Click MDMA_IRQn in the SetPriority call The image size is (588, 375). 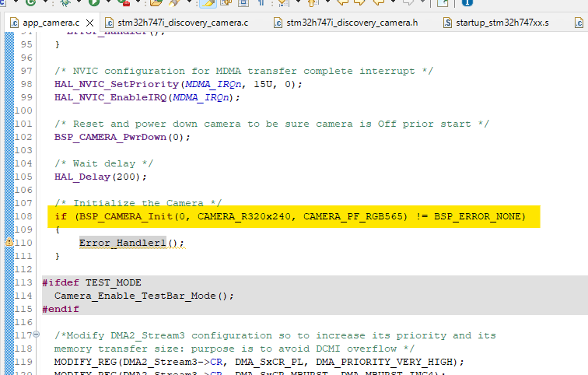(x=213, y=84)
